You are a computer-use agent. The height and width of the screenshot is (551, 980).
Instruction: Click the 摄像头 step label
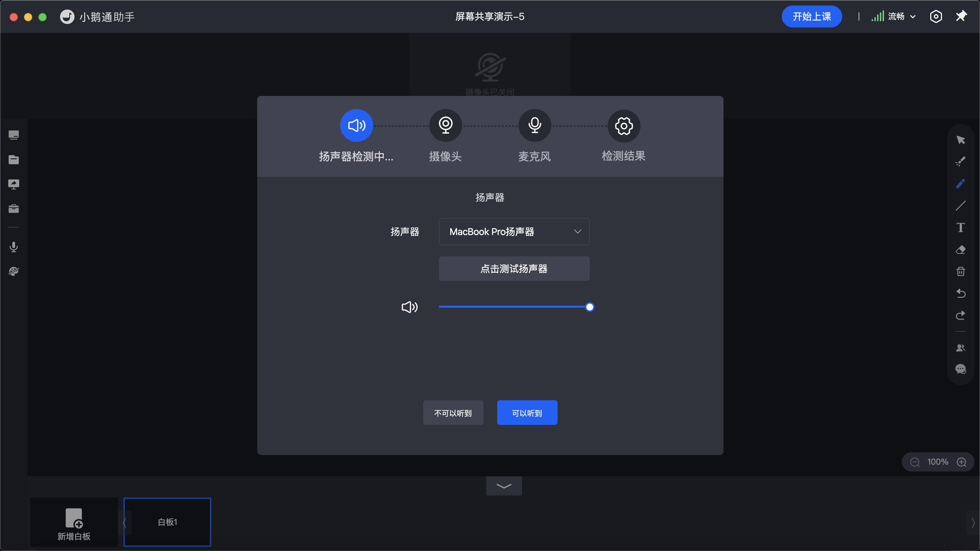tap(445, 156)
